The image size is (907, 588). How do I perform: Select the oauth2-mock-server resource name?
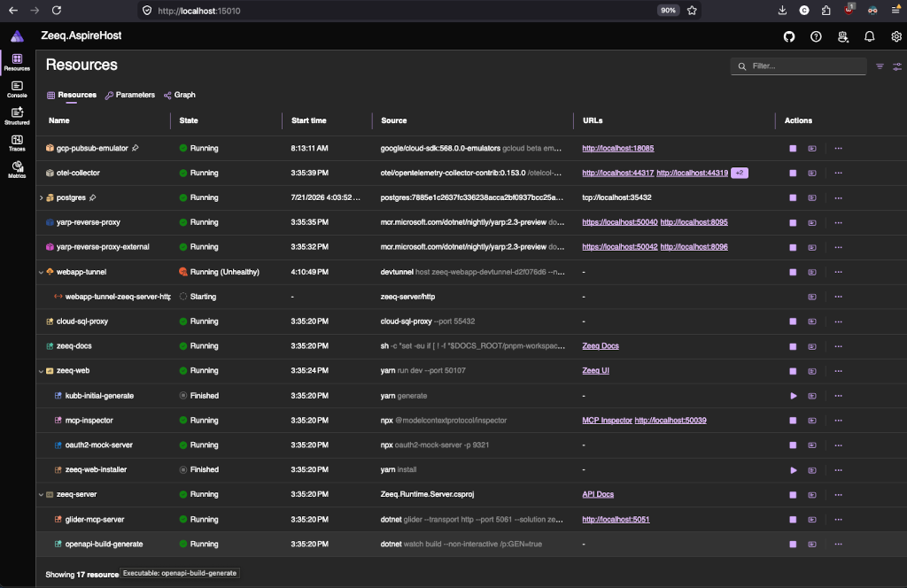coord(99,445)
